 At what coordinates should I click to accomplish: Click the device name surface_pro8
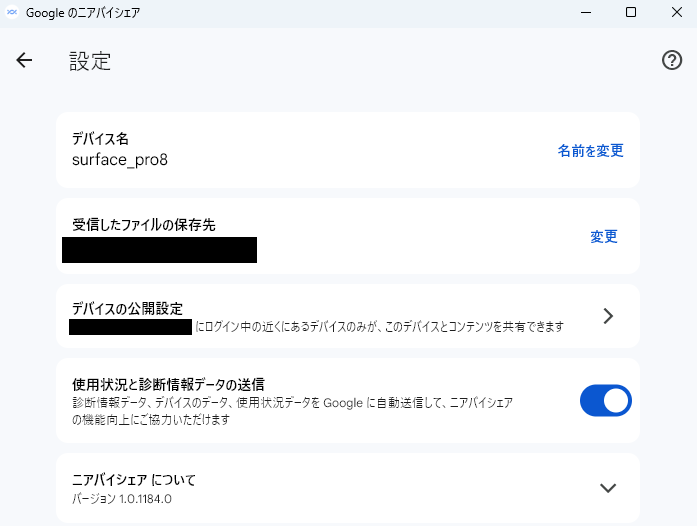(119, 159)
